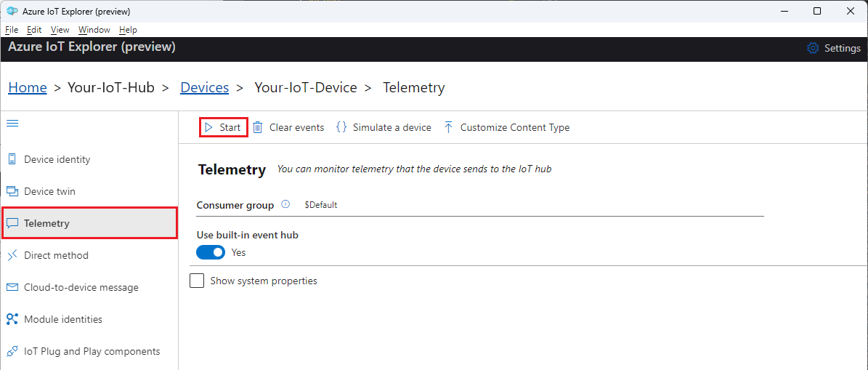
Task: Enable the Show system properties checkbox
Action: (x=197, y=281)
